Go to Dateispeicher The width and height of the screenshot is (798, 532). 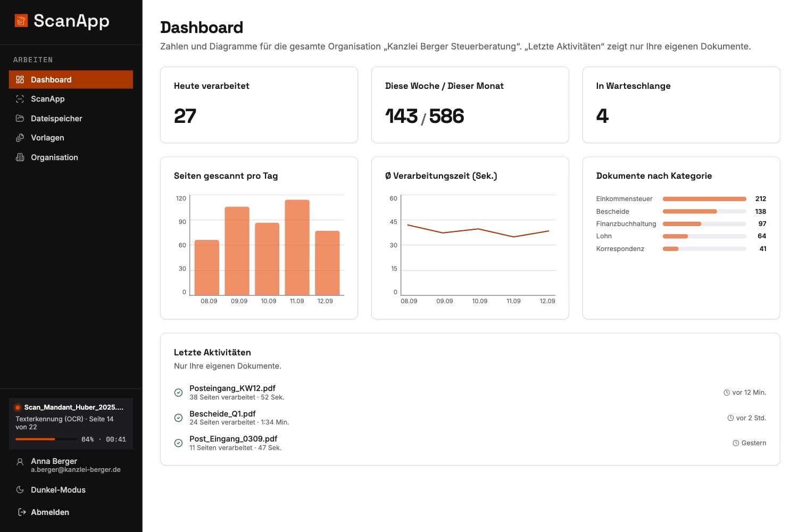(x=71, y=119)
